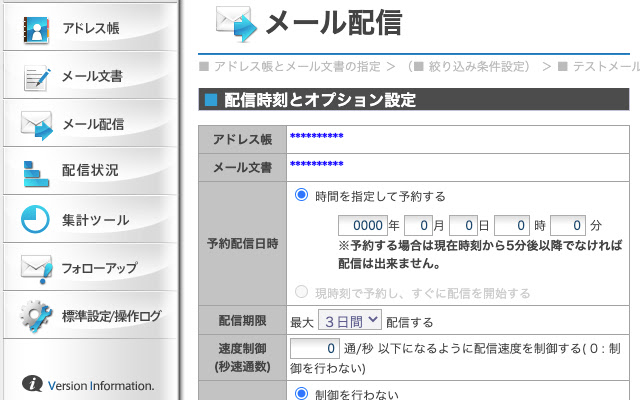Click the 予約配信日時 row label
The height and width of the screenshot is (400, 640).
coord(242,244)
